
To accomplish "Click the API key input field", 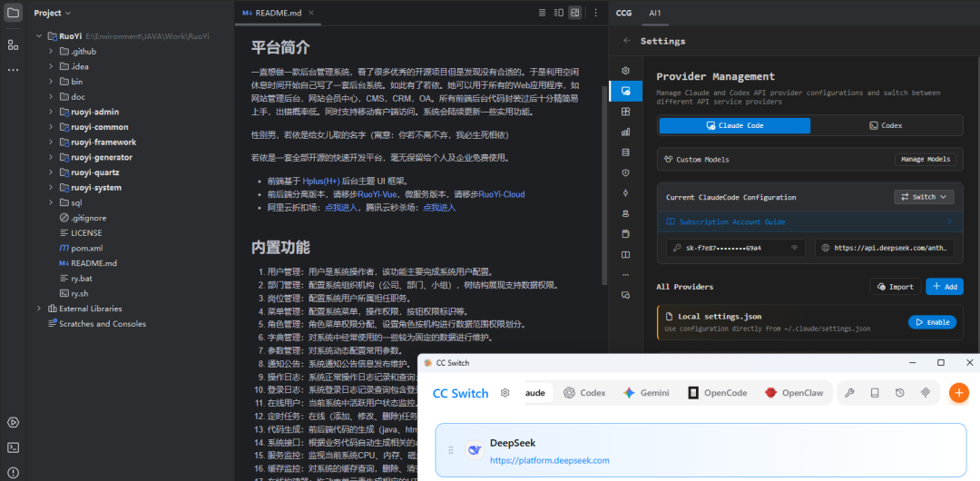I will pos(736,248).
